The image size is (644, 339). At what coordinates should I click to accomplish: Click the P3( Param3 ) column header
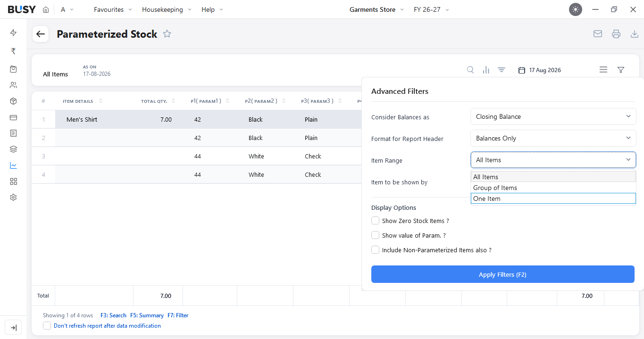[317, 101]
